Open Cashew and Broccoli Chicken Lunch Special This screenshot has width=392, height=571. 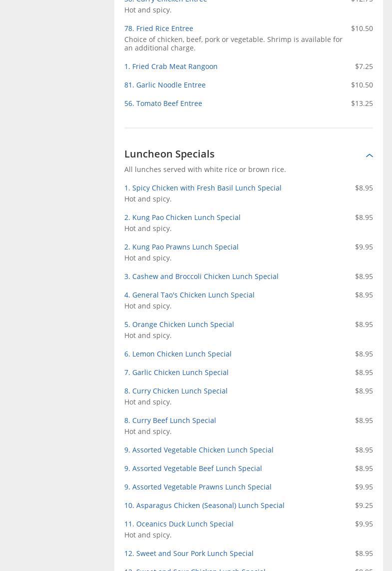[201, 276]
